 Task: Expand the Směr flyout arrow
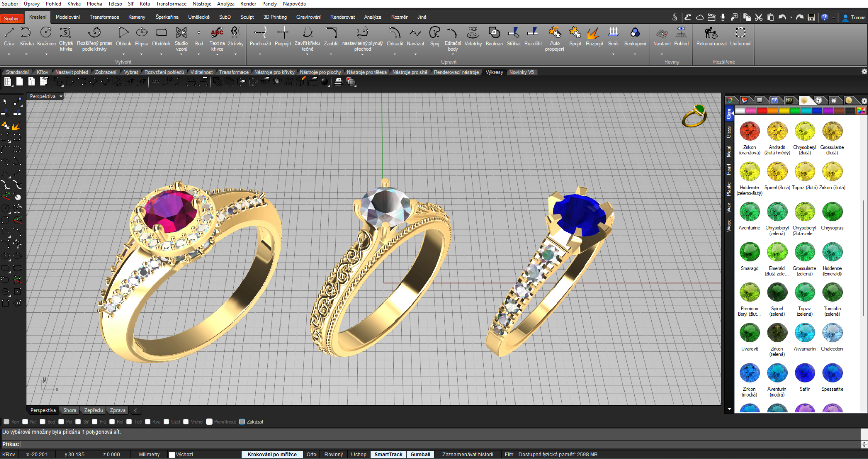[613, 54]
